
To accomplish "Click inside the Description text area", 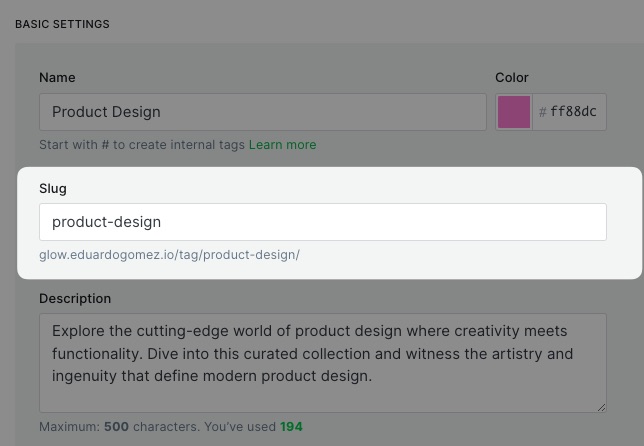I will pyautogui.click(x=323, y=363).
